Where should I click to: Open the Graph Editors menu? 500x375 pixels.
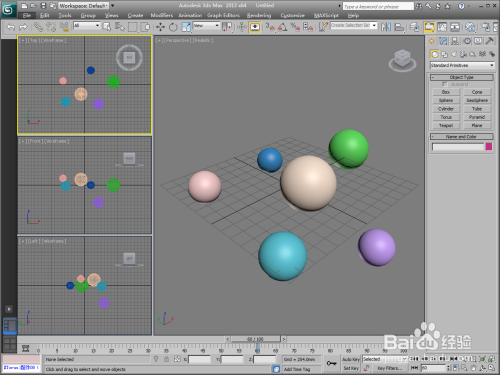click(223, 15)
